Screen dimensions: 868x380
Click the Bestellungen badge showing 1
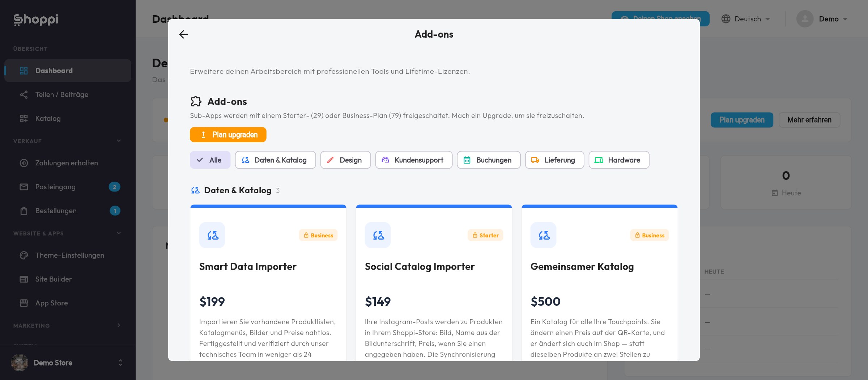point(115,211)
